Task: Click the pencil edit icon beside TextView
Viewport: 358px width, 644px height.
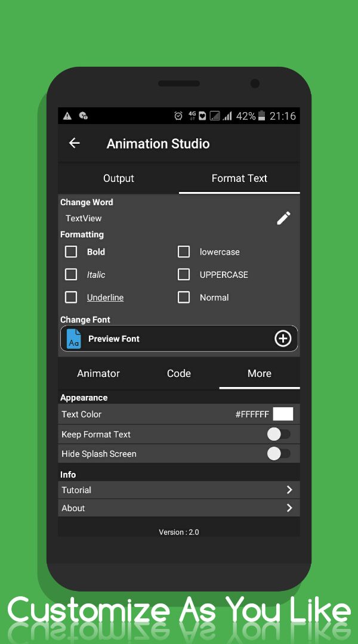Action: [283, 218]
